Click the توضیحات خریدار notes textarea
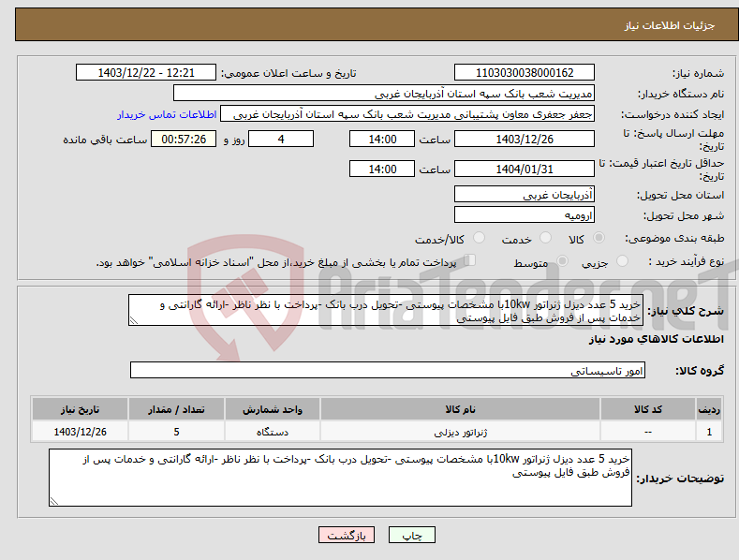 coord(340,478)
